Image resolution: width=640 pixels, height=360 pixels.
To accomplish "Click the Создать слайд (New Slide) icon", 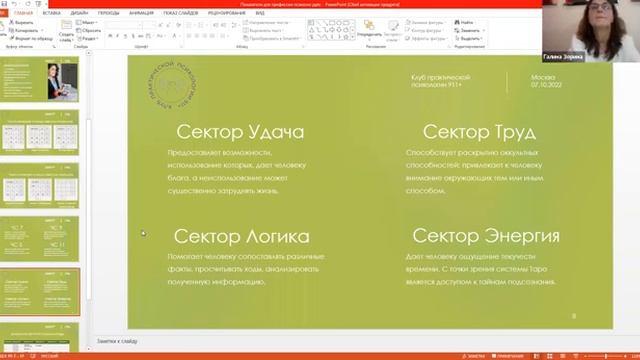I will [66, 25].
